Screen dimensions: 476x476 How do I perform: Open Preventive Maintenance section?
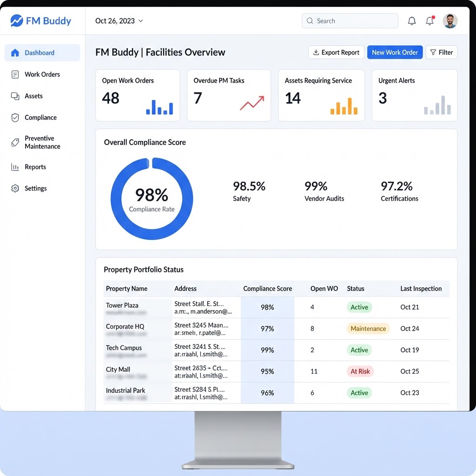pos(42,142)
